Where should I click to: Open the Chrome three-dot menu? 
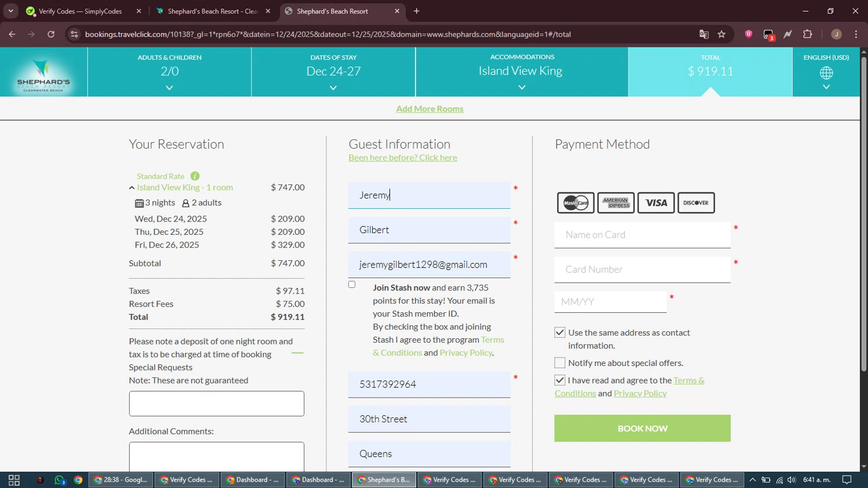856,34
